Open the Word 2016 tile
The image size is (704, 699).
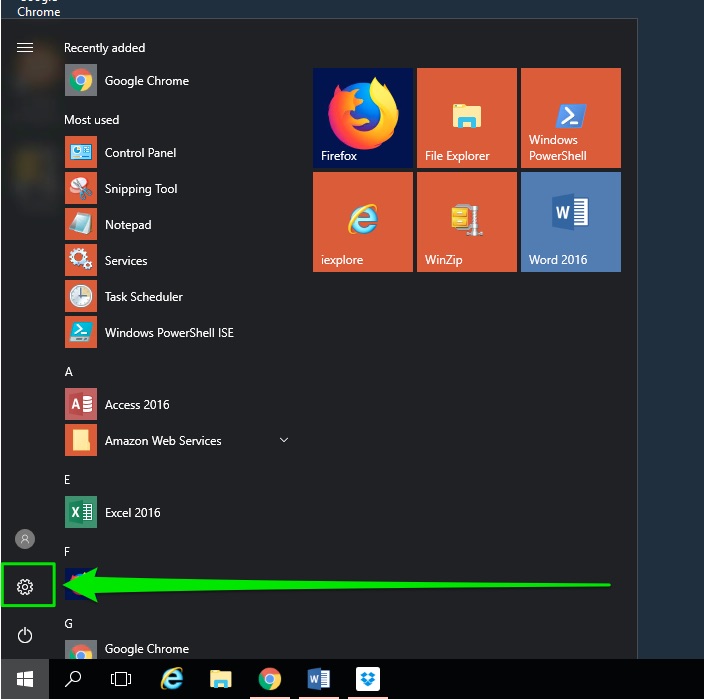(x=571, y=222)
